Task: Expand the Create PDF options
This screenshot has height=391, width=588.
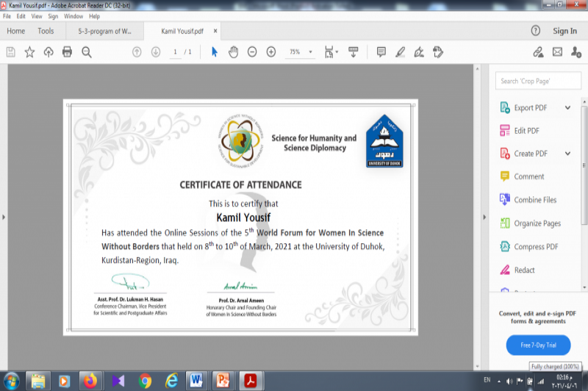Action: click(x=567, y=154)
